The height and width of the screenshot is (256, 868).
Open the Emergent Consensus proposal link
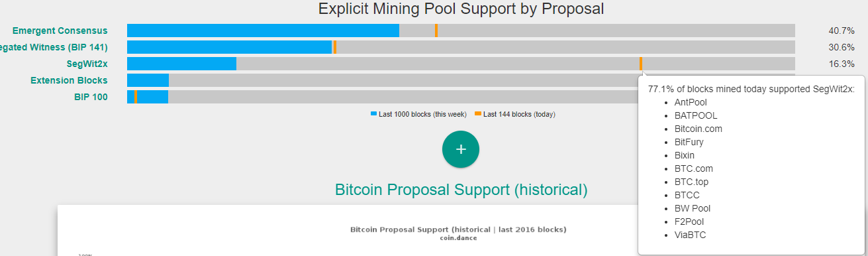[60, 31]
